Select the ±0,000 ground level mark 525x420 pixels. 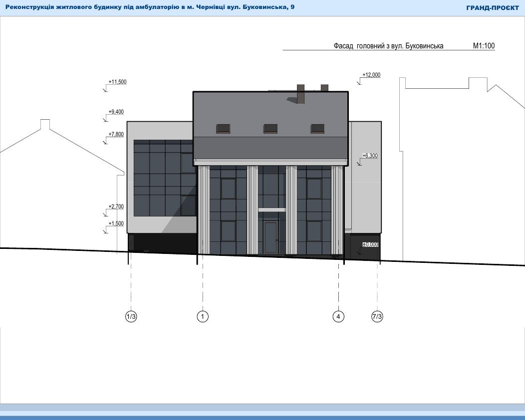coord(370,245)
